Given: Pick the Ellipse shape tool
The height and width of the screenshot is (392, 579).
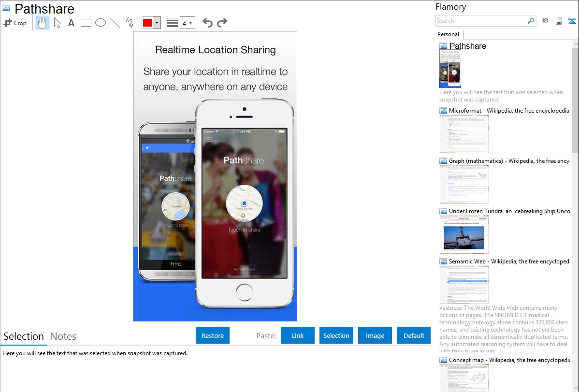Looking at the screenshot, I should click(x=101, y=23).
